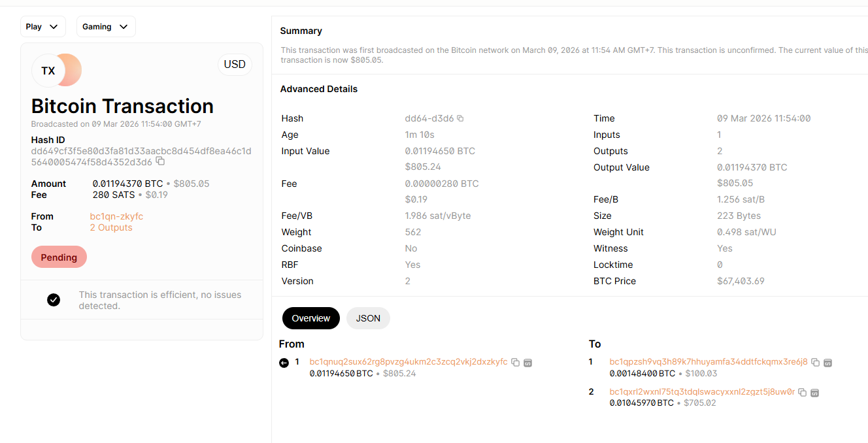This screenshot has width=868, height=443.
Task: Click script icon beside second output address
Action: 814,393
